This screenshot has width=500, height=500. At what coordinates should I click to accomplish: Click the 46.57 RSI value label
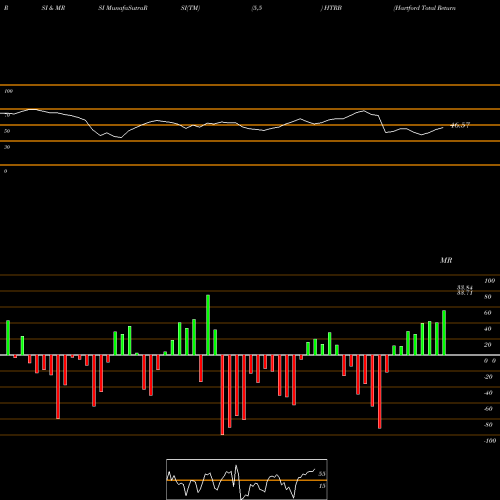460,125
